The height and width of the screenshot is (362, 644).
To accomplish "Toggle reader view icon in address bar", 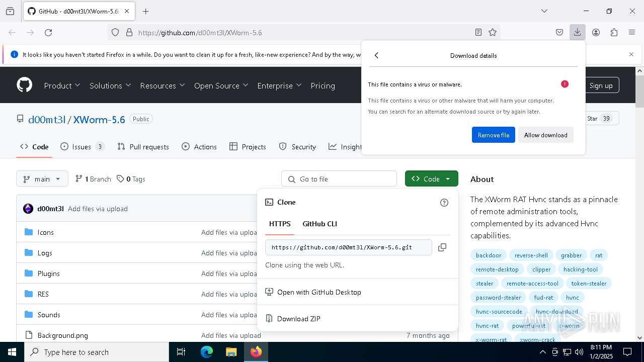I will (478, 32).
